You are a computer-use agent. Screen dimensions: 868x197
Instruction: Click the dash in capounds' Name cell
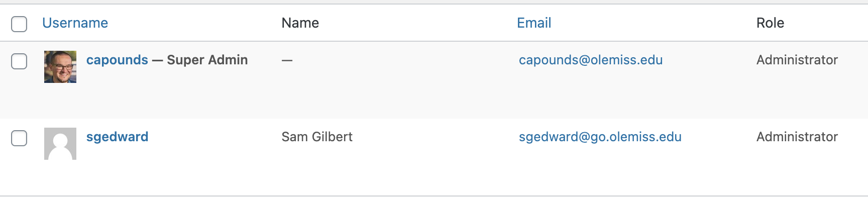click(x=287, y=60)
